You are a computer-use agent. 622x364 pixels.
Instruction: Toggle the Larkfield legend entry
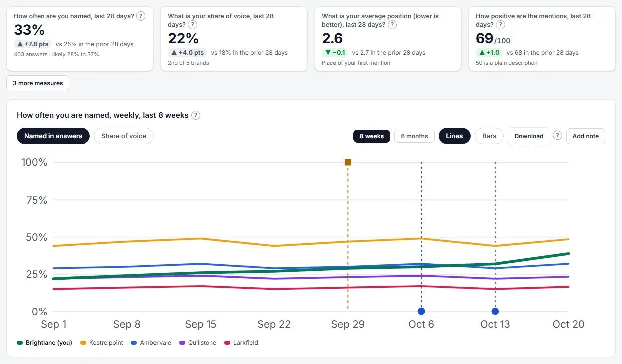[241, 343]
